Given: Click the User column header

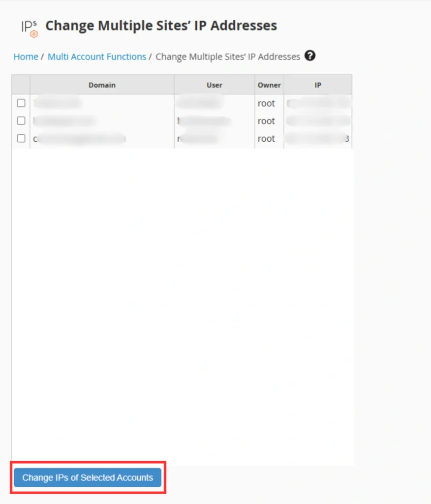Looking at the screenshot, I should tap(215, 85).
